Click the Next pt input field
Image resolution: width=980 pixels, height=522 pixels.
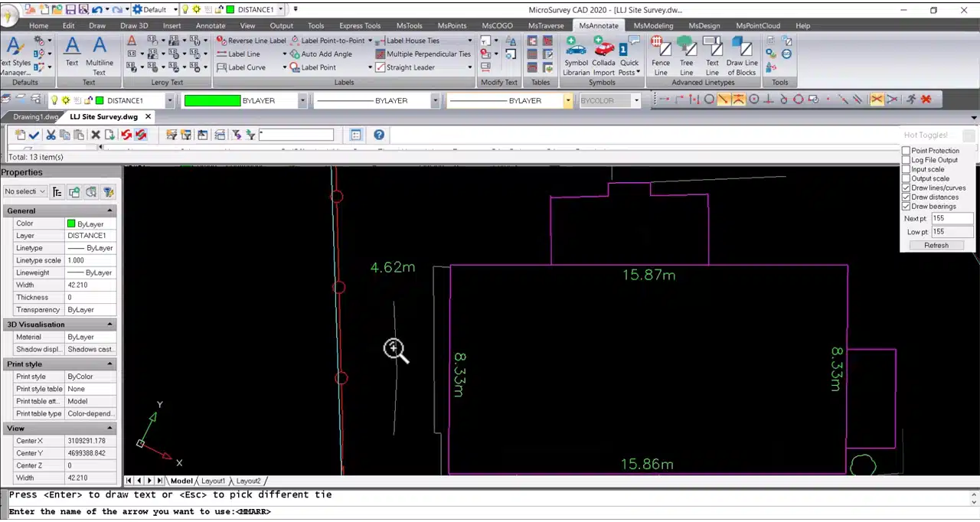click(x=950, y=219)
